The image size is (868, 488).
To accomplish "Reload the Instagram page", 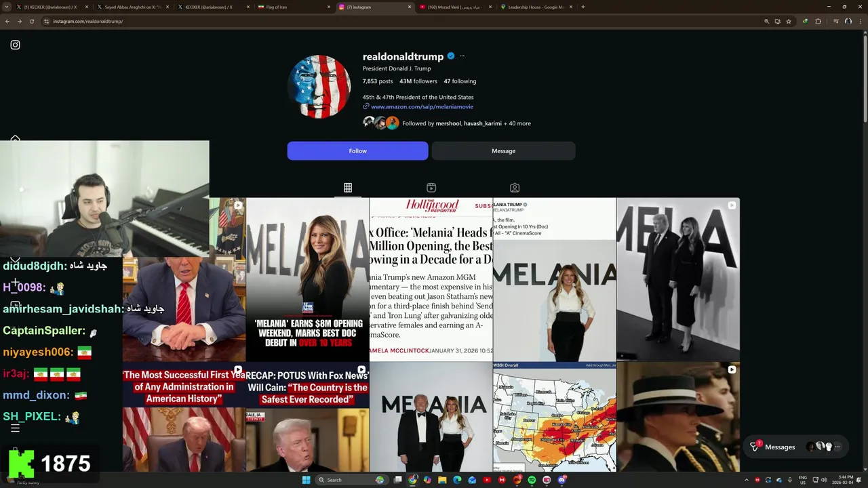I will pos(31,21).
